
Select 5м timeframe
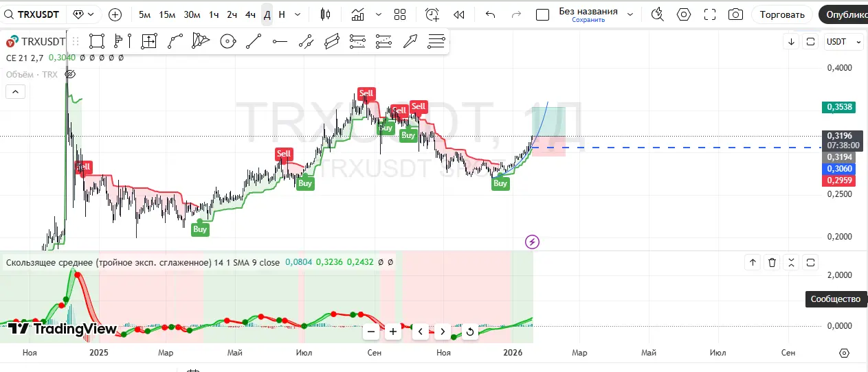click(x=144, y=14)
